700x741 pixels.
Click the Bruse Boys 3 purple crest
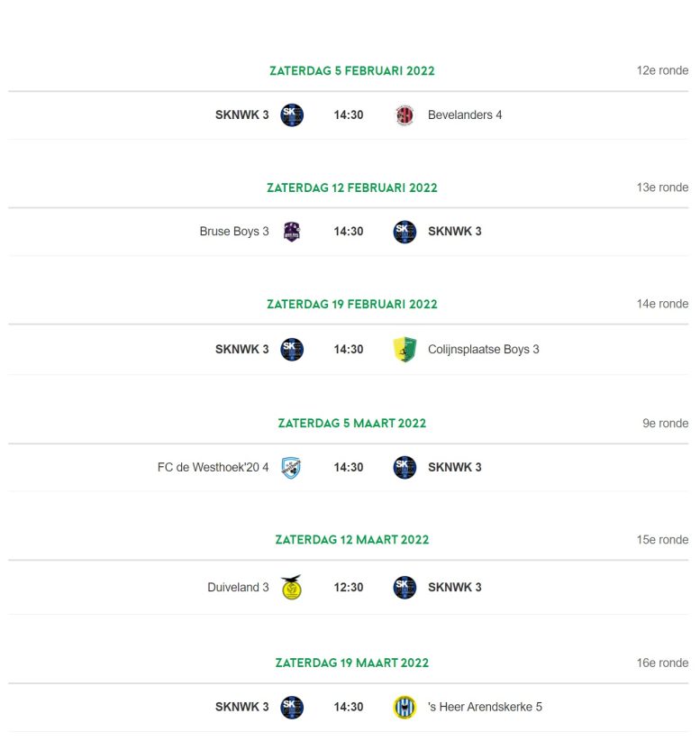pyautogui.click(x=292, y=232)
